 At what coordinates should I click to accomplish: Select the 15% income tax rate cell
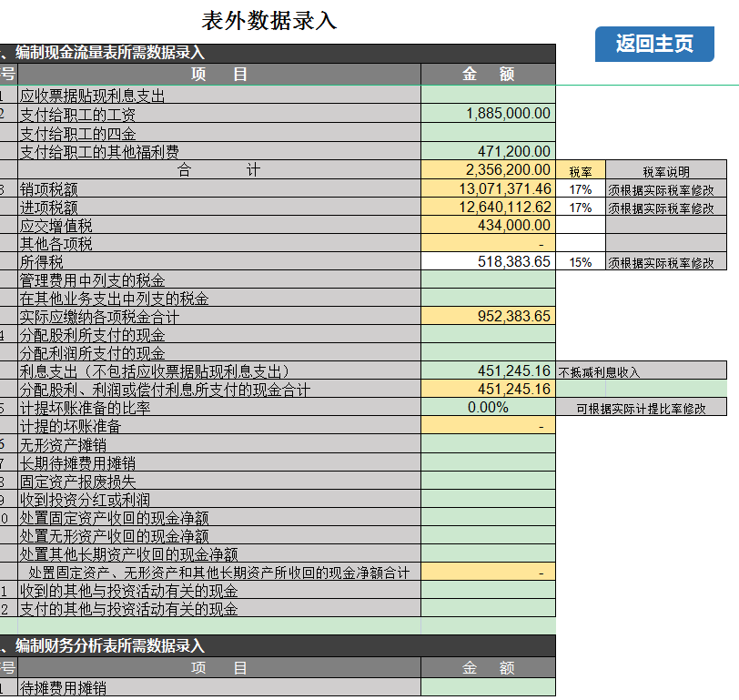[581, 261]
